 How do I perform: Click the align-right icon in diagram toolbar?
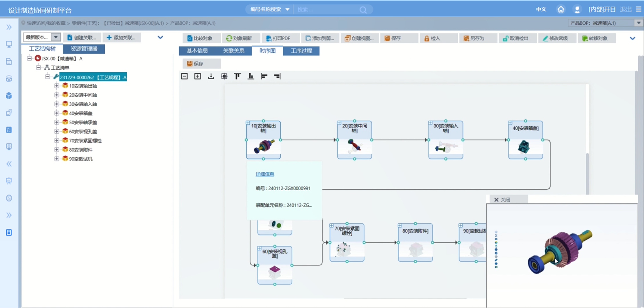pyautogui.click(x=277, y=76)
